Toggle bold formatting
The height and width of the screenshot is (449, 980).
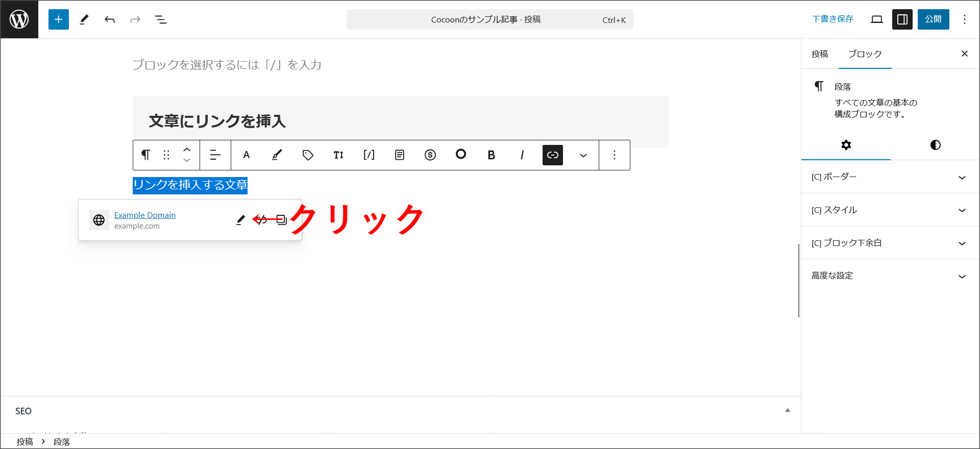492,155
